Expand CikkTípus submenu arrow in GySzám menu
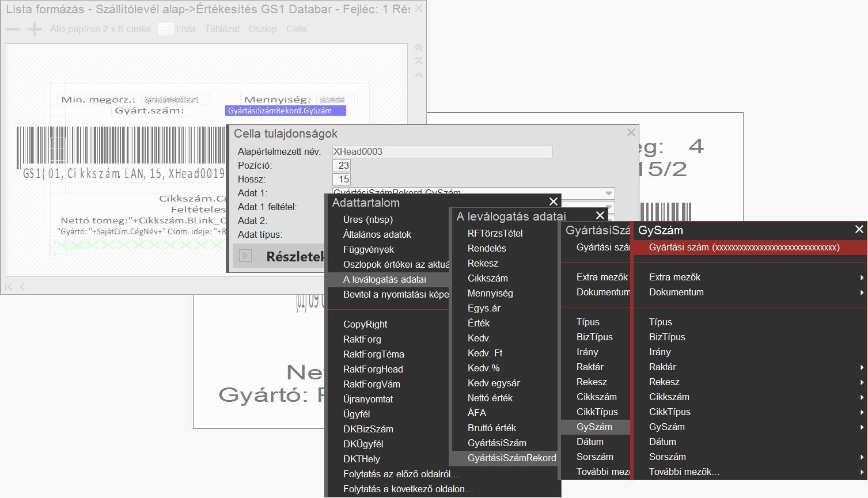 click(x=862, y=412)
